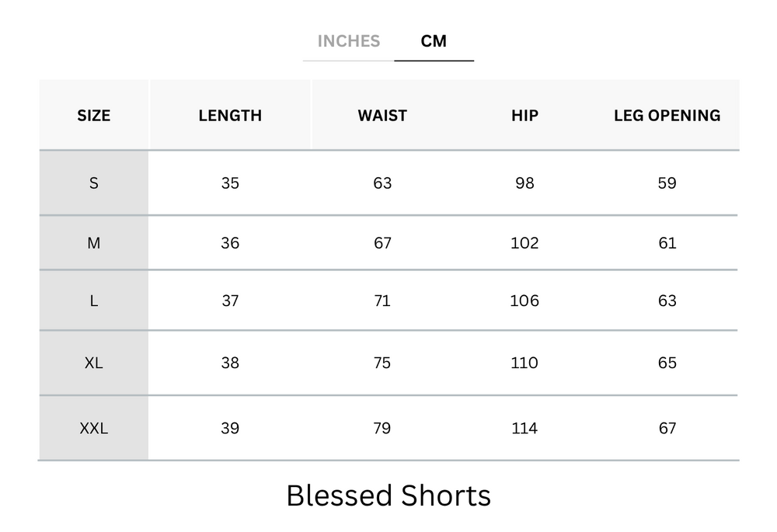This screenshot has height=532, width=777.
Task: Click the SIZE column header
Action: click(x=94, y=116)
